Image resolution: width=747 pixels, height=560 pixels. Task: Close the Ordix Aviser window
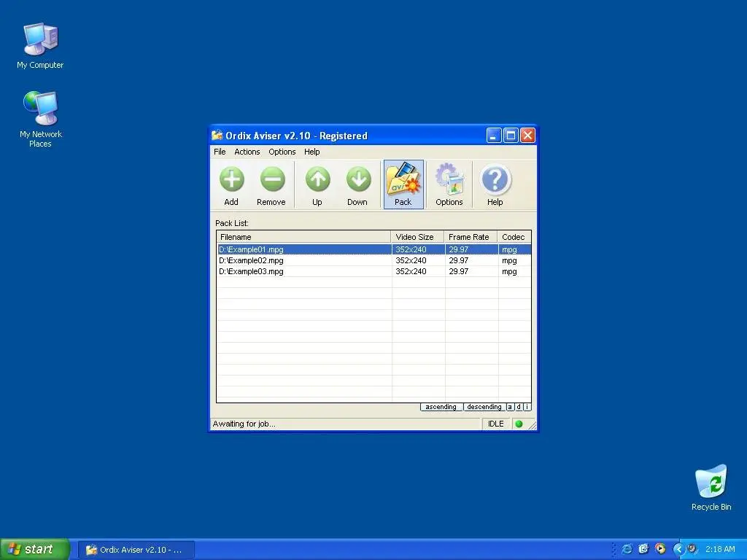[527, 136]
